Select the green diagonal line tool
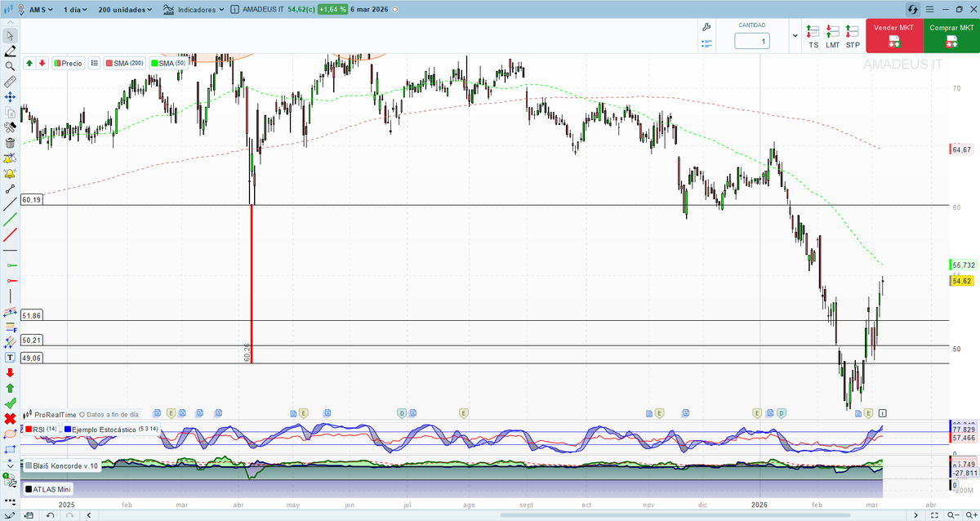Image resolution: width=980 pixels, height=521 pixels. [x=10, y=220]
